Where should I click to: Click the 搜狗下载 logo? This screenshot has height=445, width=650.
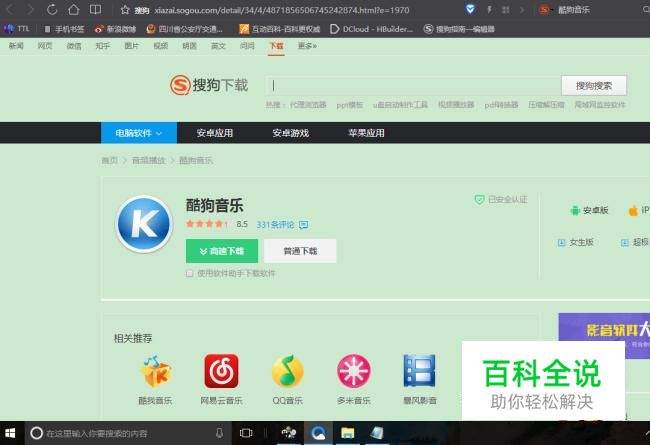(209, 85)
